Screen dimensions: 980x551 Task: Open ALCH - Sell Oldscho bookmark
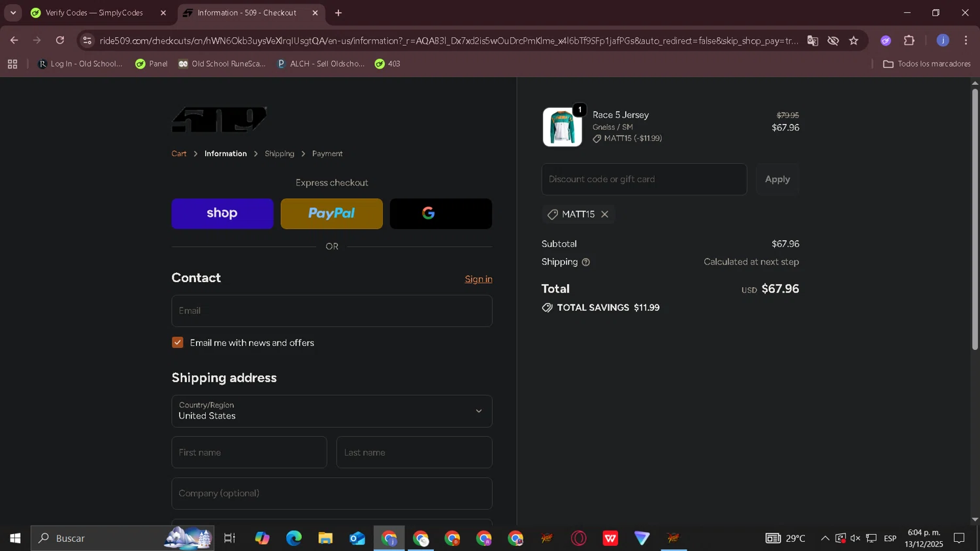point(321,64)
